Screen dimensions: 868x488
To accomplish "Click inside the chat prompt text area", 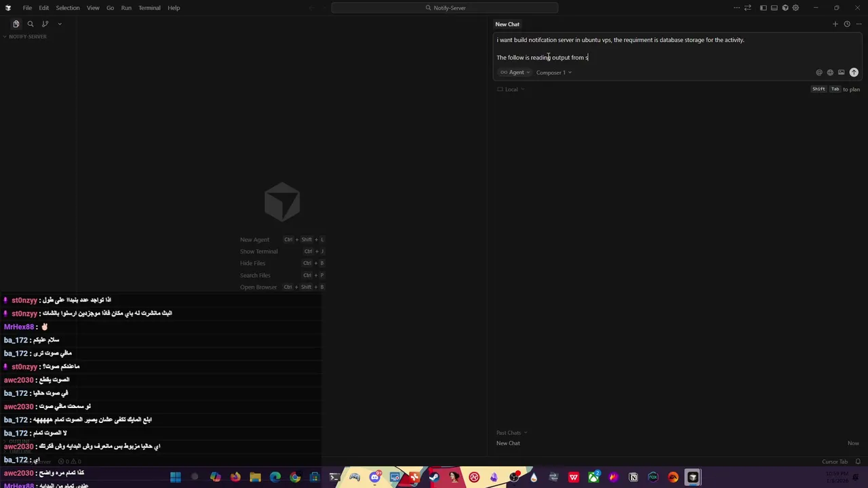I will point(678,49).
